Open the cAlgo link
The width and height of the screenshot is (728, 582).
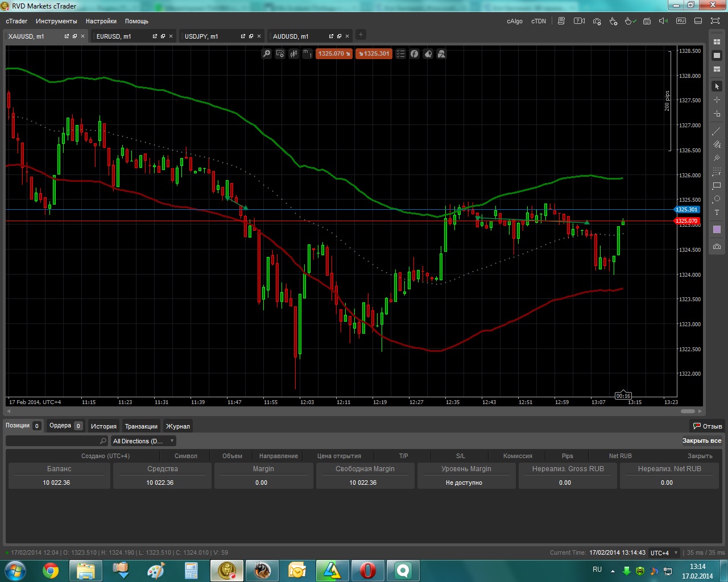tap(515, 21)
